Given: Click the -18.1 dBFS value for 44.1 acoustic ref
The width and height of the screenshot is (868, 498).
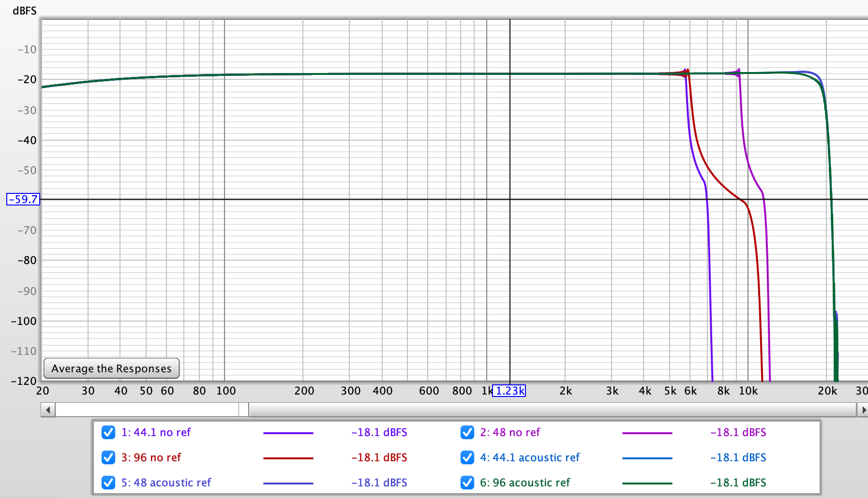Looking at the screenshot, I should coord(738,457).
